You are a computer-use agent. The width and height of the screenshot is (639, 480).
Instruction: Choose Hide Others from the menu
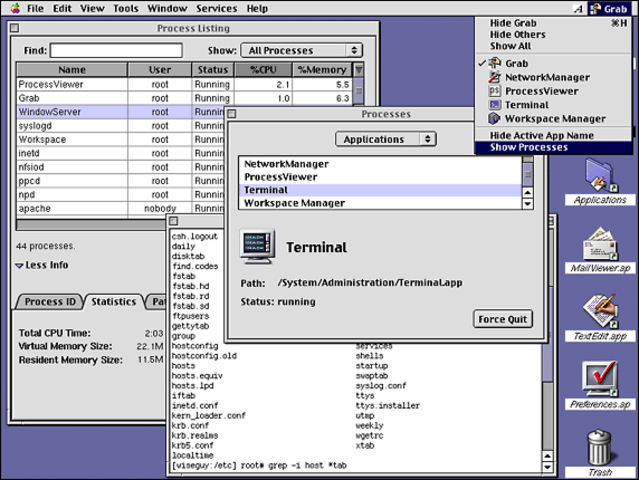pyautogui.click(x=553, y=35)
